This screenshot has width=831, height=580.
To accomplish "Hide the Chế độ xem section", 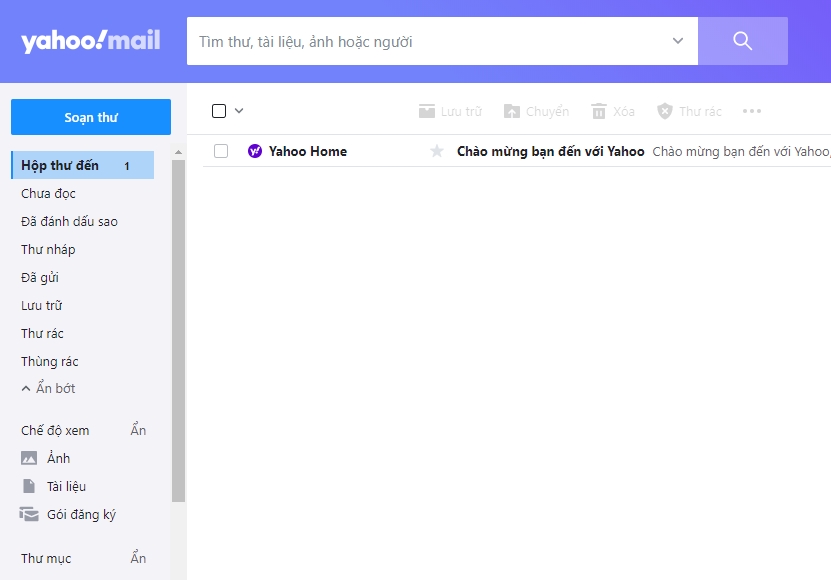I will [138, 430].
